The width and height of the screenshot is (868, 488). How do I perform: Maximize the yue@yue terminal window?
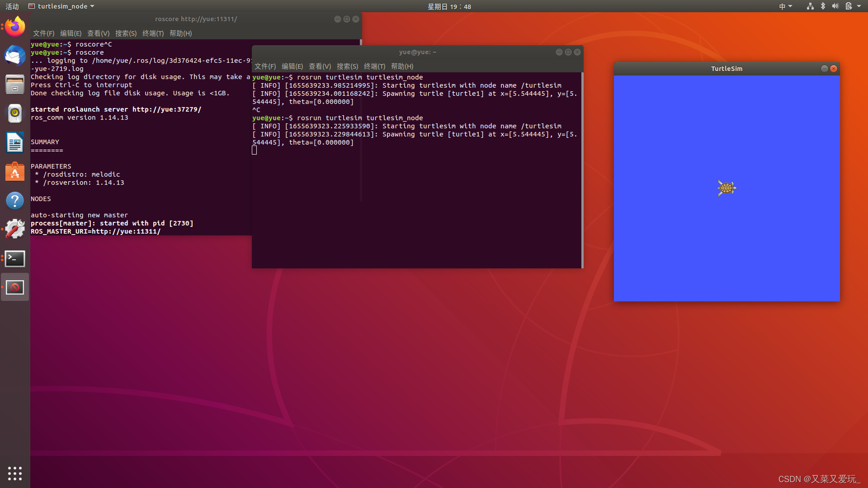(568, 52)
